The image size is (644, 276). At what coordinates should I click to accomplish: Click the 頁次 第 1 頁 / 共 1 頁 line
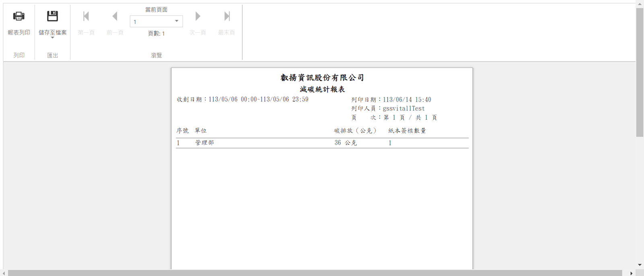click(394, 117)
